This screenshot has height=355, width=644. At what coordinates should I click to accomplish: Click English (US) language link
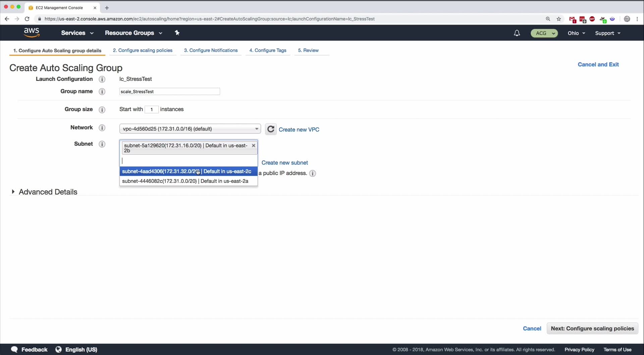(x=81, y=350)
